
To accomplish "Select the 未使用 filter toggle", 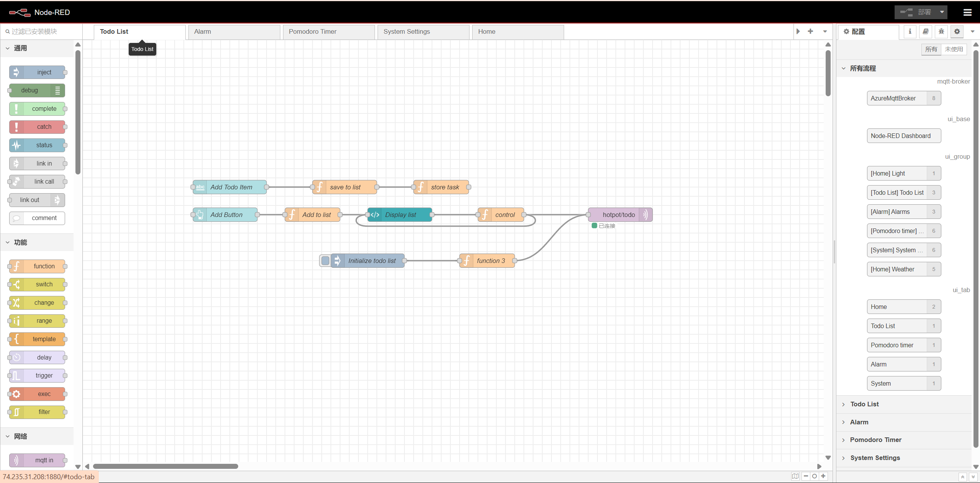I will pos(954,49).
